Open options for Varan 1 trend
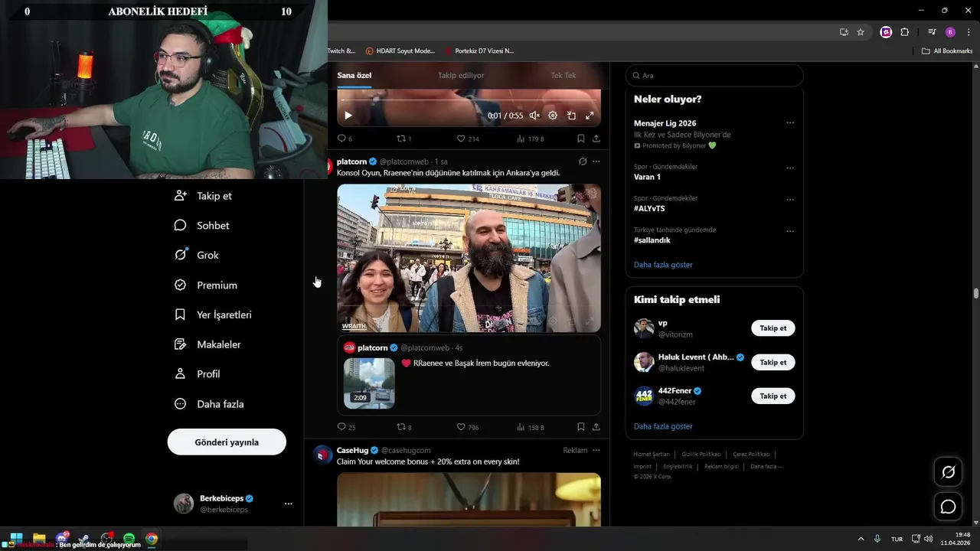 point(790,168)
